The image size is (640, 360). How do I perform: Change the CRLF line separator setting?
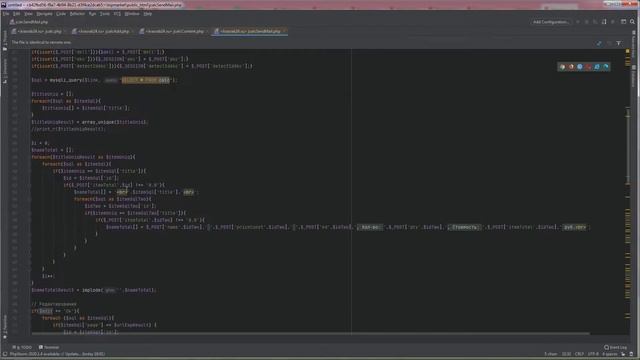click(579, 354)
